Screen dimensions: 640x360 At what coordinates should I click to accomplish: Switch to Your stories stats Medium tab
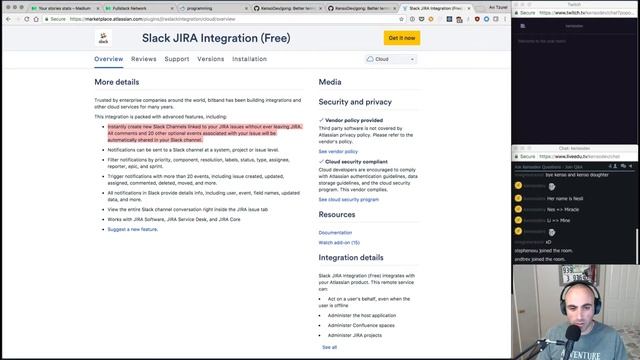64,8
